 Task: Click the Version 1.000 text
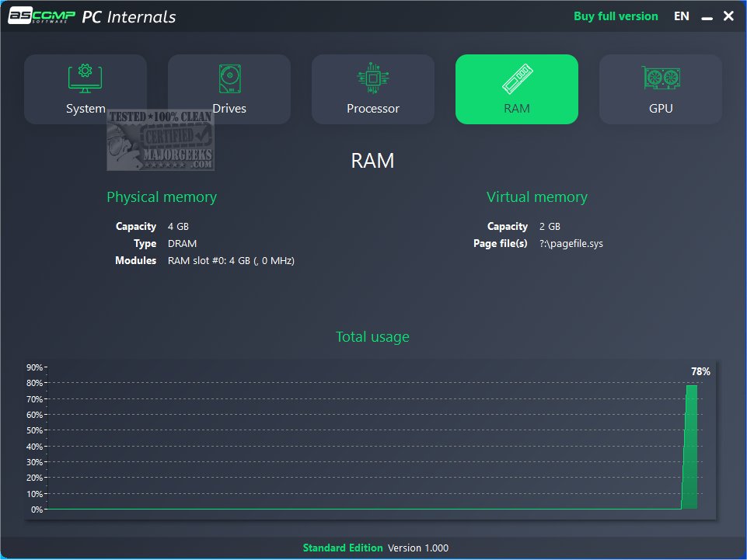[417, 548]
